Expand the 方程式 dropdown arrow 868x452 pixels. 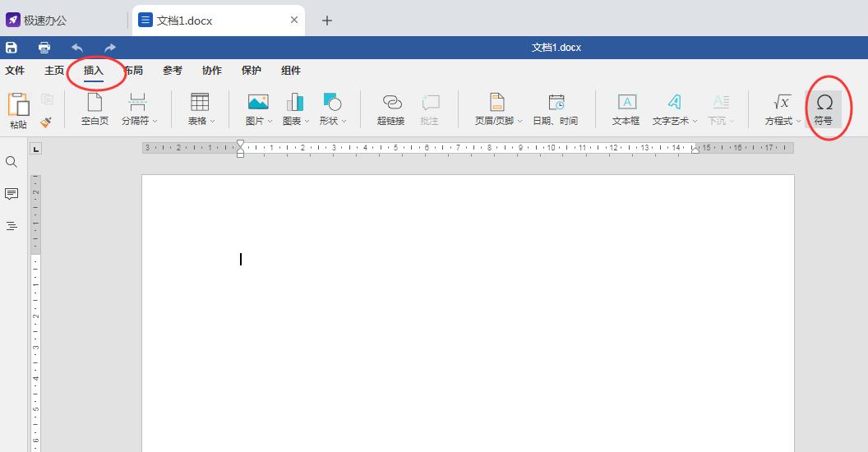click(x=798, y=121)
